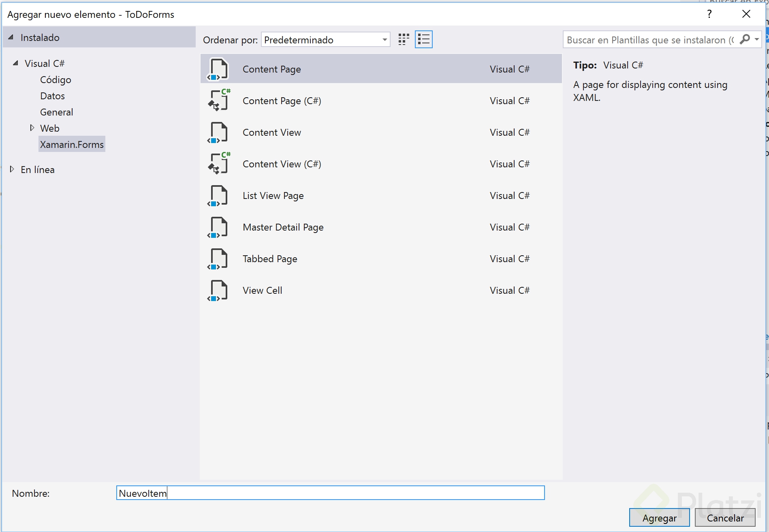Click 'Visual C#' type in List View Page row
769x532 pixels.
point(510,196)
